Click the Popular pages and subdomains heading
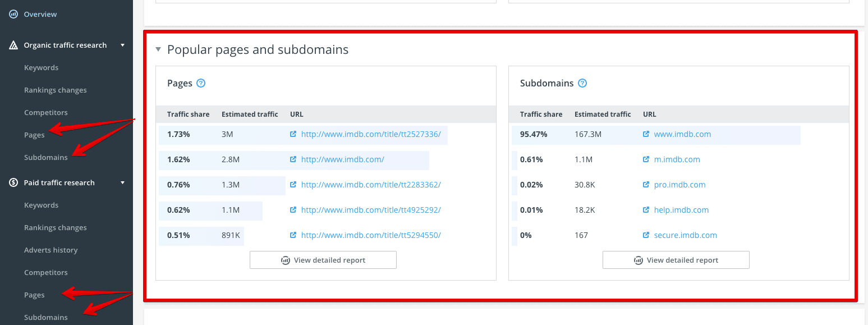This screenshot has height=325, width=868. tap(258, 49)
